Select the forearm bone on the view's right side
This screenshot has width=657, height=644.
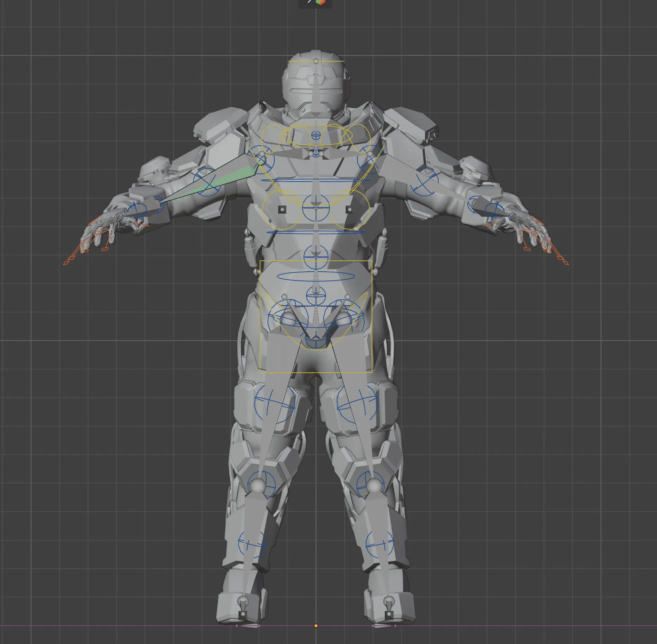[x=492, y=209]
